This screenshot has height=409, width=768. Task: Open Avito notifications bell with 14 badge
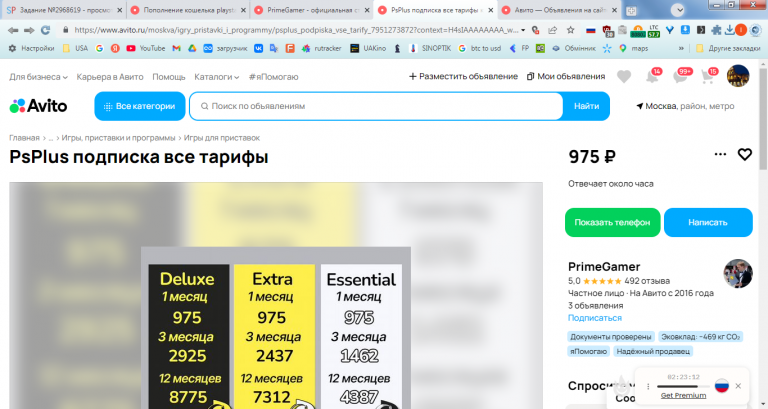tap(652, 76)
